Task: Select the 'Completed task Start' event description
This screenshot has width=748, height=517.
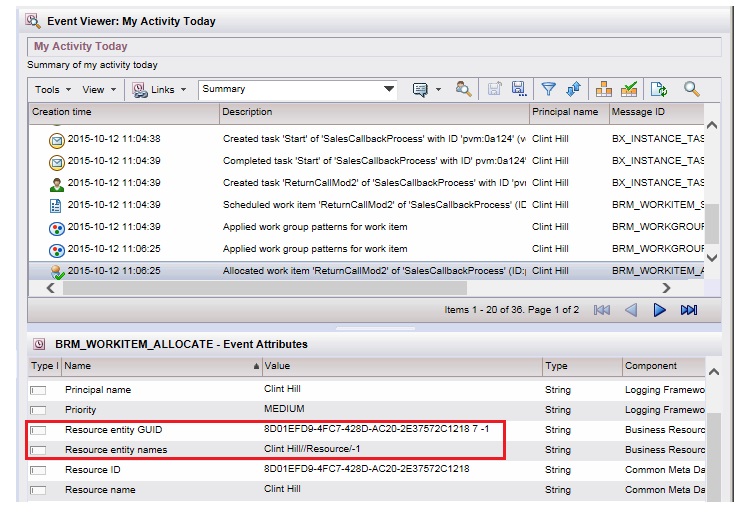Action: point(374,161)
